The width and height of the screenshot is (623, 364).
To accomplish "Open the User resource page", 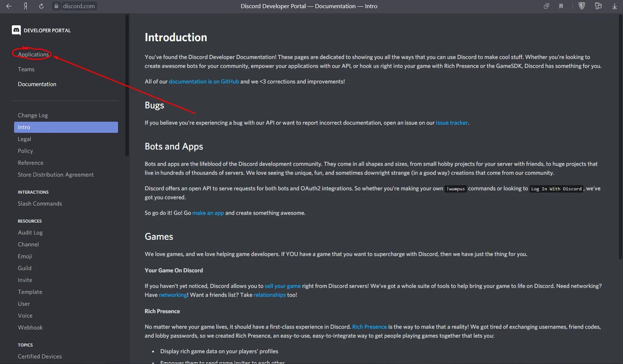I will (24, 304).
